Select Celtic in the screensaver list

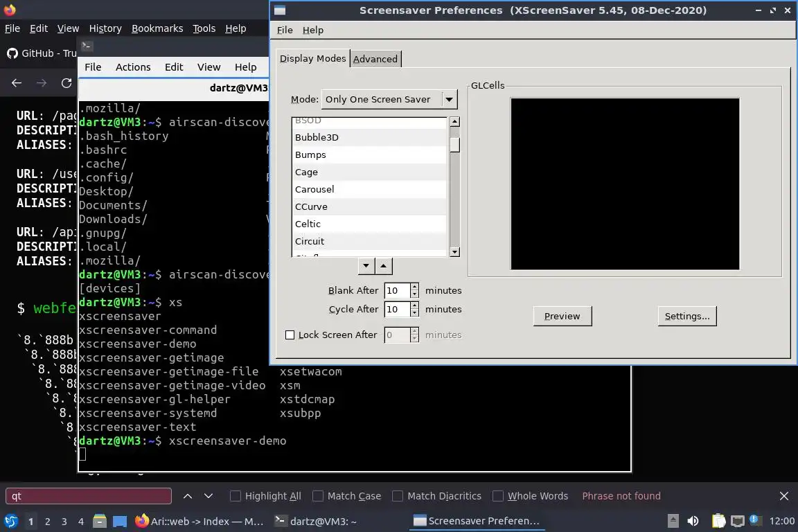tap(369, 224)
